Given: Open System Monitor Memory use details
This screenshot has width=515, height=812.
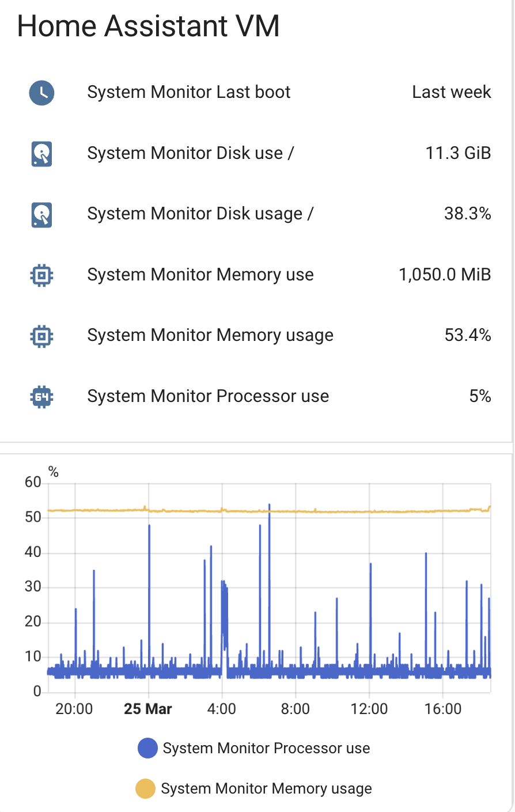Looking at the screenshot, I should pos(200,275).
